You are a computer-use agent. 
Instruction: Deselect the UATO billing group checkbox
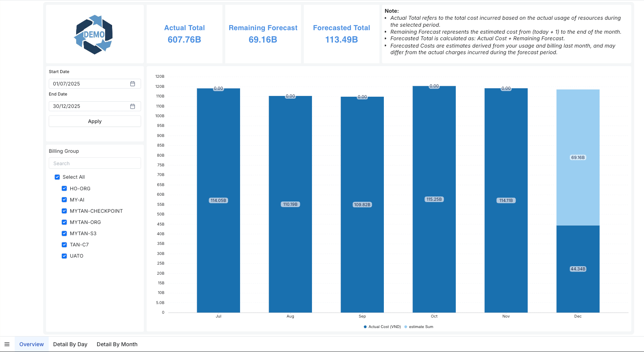pyautogui.click(x=64, y=256)
